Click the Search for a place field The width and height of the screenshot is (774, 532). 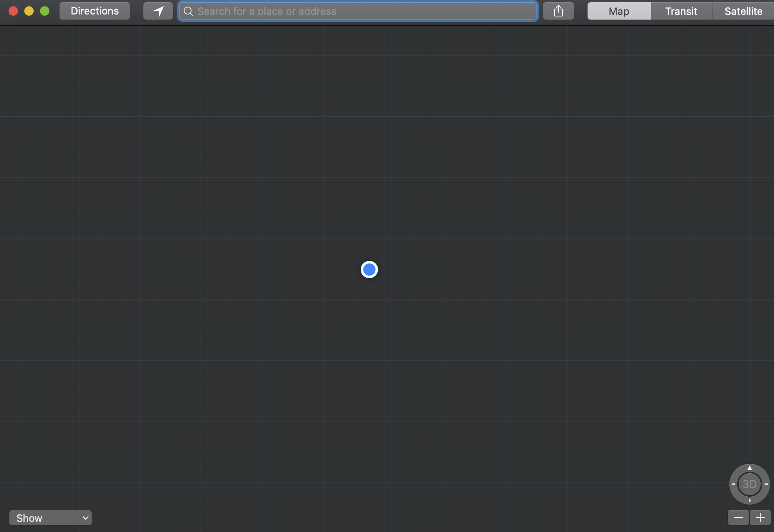click(358, 11)
